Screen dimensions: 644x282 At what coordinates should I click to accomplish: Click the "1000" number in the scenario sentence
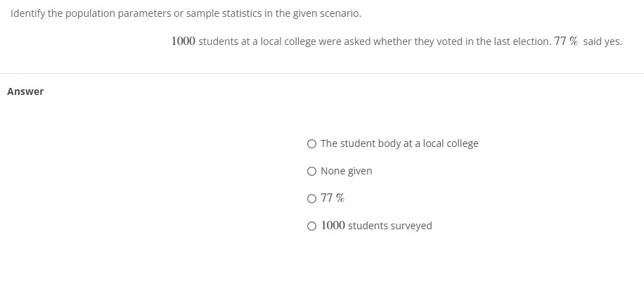point(183,41)
